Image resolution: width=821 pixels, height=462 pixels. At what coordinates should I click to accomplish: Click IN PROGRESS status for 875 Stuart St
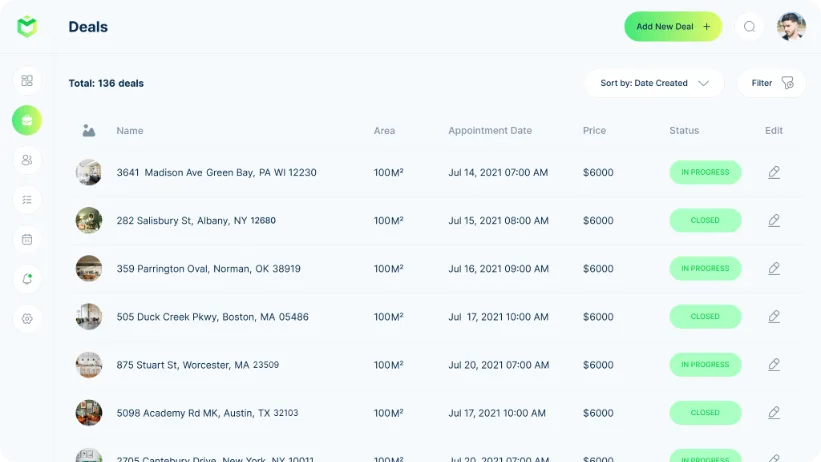point(705,365)
